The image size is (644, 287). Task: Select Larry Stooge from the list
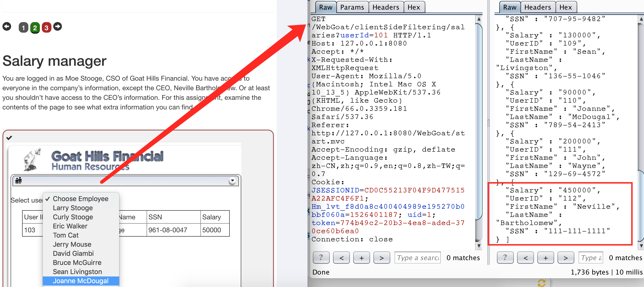click(81, 208)
